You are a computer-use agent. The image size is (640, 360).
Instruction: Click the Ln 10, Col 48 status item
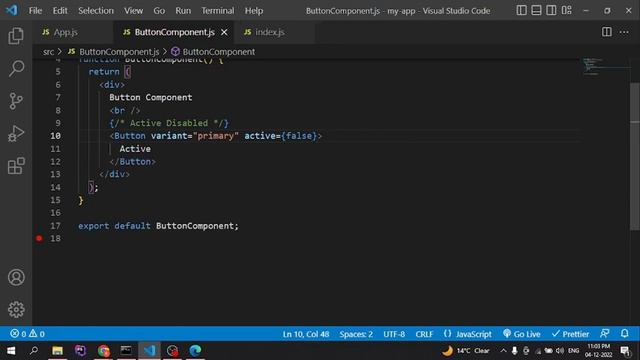coord(306,334)
